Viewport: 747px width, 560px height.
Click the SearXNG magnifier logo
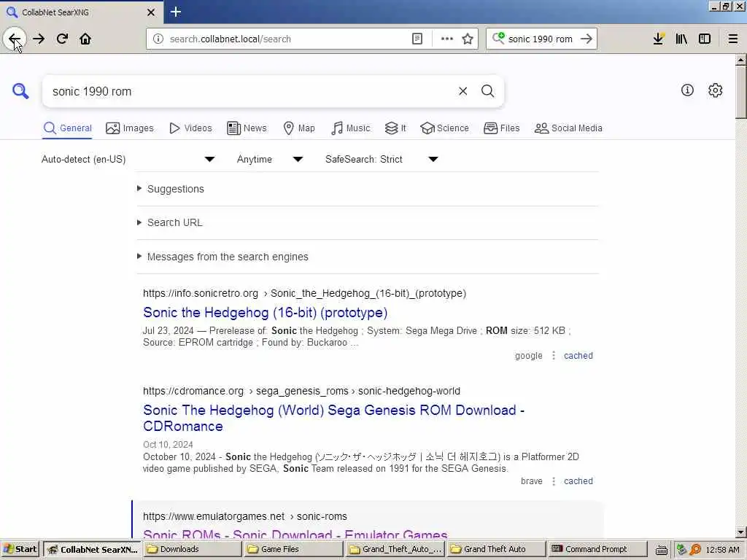(20, 90)
